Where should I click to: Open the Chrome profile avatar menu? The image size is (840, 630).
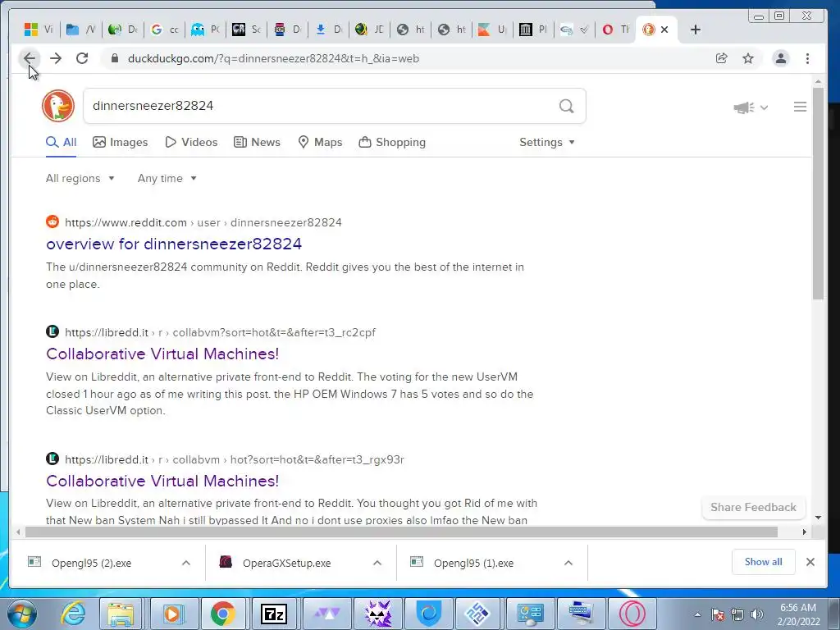781,58
